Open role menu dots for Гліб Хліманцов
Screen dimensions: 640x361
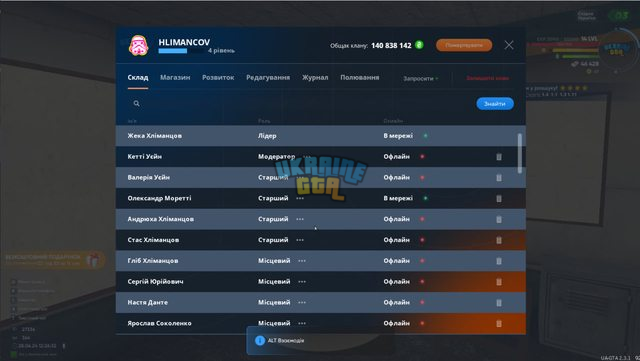coord(302,261)
